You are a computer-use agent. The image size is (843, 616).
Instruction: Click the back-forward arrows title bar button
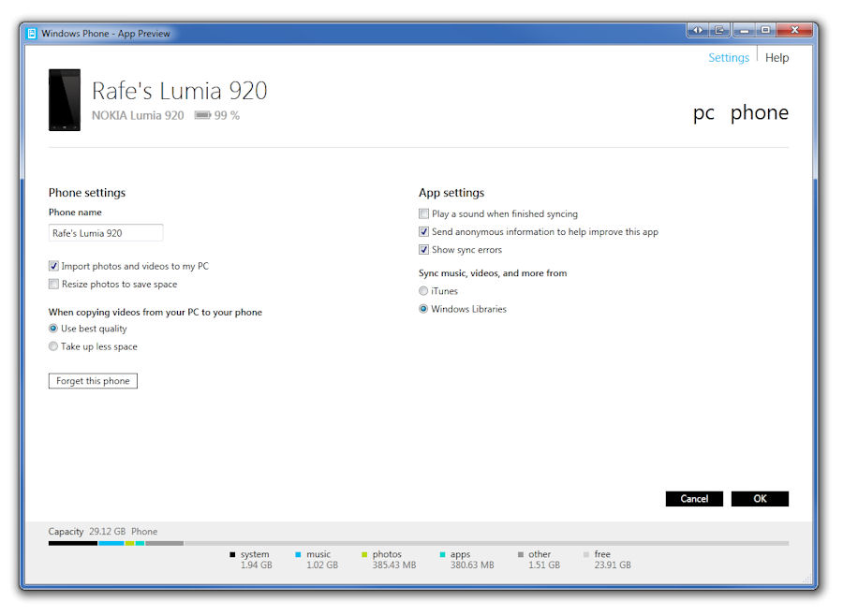(x=698, y=30)
